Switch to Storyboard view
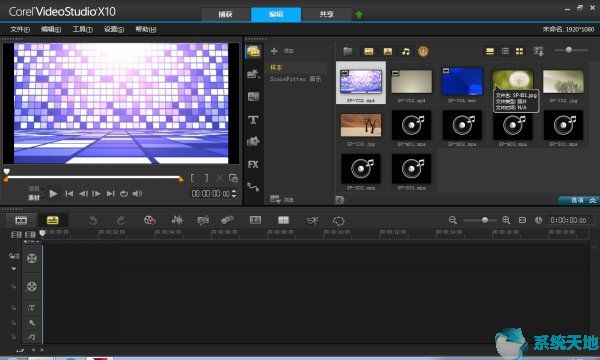 [21, 220]
